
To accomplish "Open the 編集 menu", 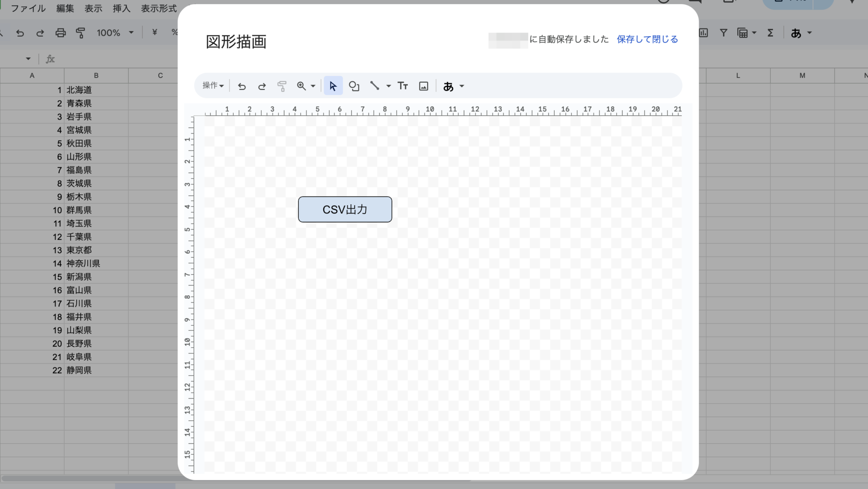I will tap(65, 8).
